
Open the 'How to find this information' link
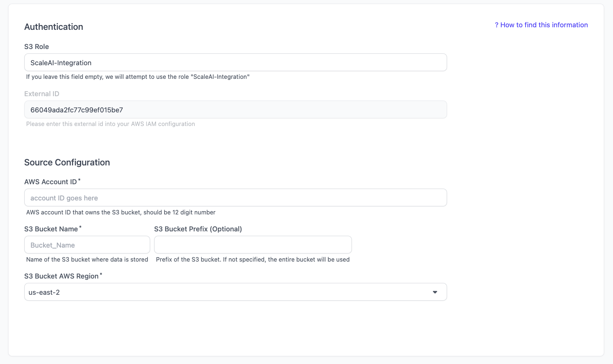(544, 25)
